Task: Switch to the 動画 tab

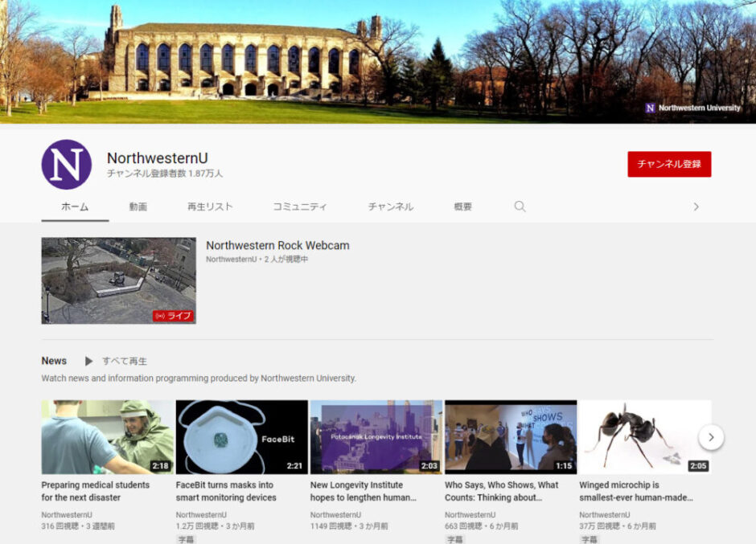Action: [138, 207]
